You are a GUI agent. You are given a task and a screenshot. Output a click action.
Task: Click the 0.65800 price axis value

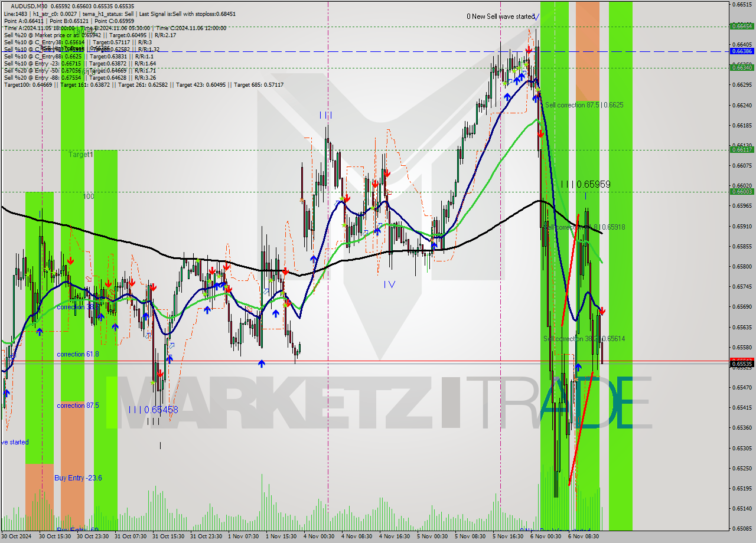(x=742, y=266)
